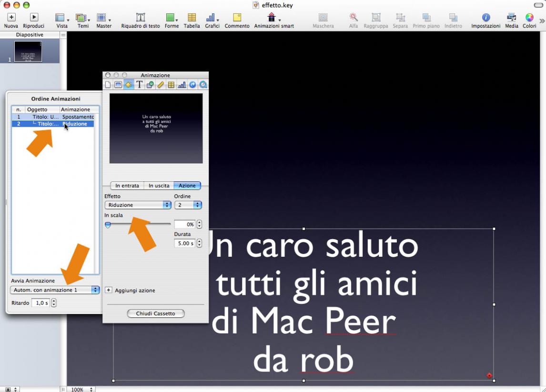Open the Document inspector tab icon

(108, 85)
